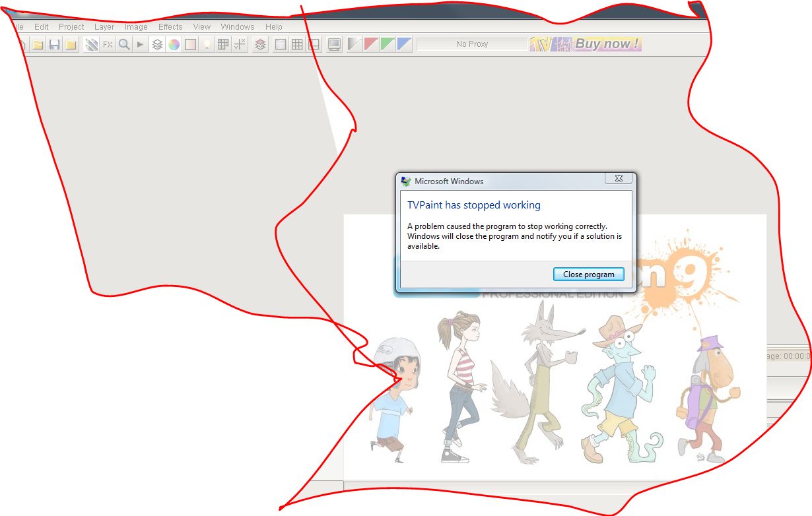Click the grid layout icon next to the monitor group
Viewport: 812px width, 516px height.
[x=297, y=44]
